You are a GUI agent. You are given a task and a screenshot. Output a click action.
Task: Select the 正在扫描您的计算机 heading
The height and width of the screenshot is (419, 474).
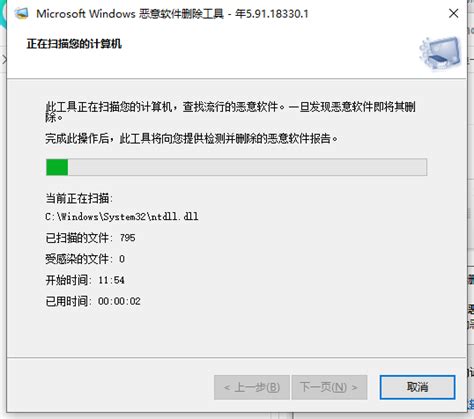pyautogui.click(x=74, y=44)
